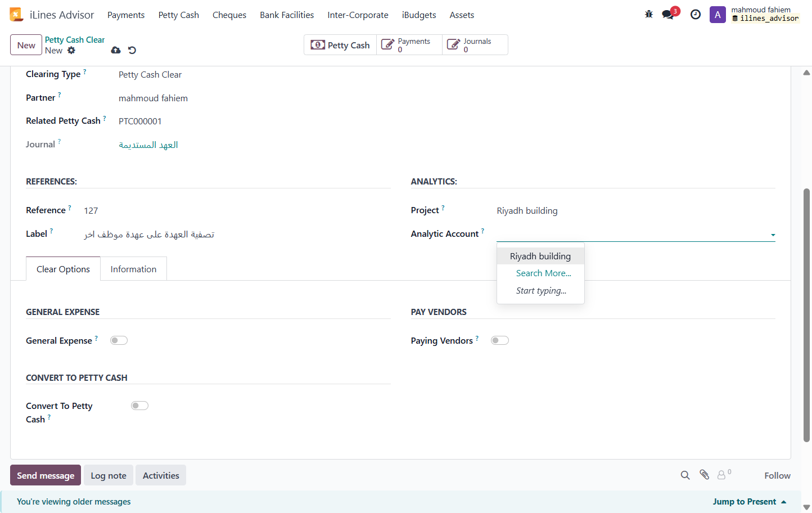This screenshot has width=812, height=513.
Task: Click Jump to Present
Action: click(x=750, y=502)
